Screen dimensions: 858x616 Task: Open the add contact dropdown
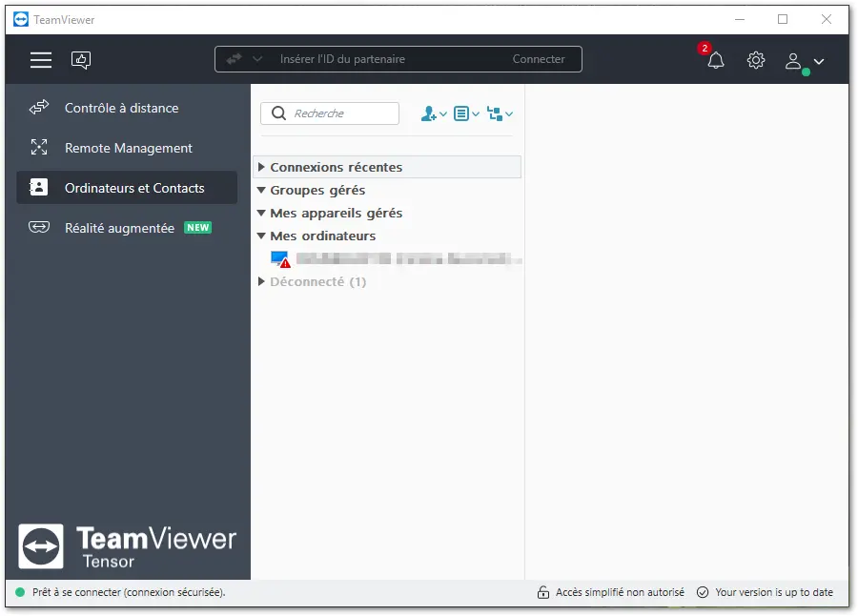[434, 113]
